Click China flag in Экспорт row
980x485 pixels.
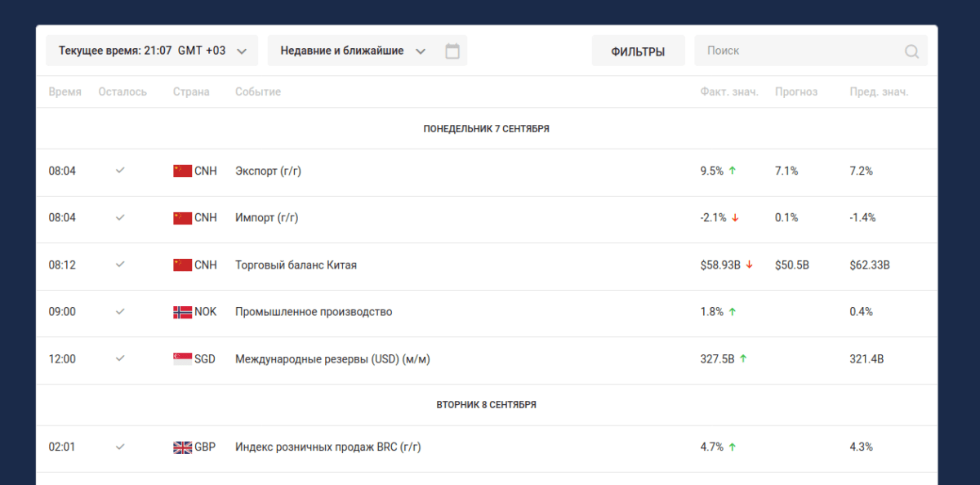click(182, 171)
